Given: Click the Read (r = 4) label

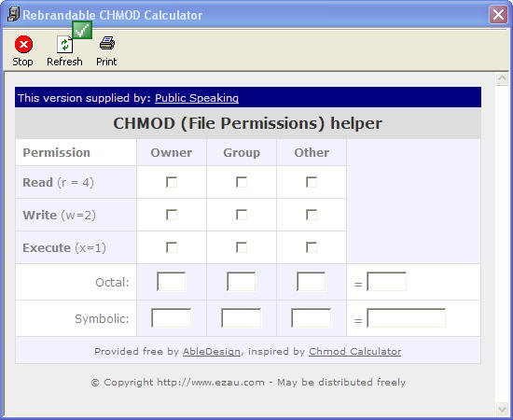Looking at the screenshot, I should click(58, 182).
